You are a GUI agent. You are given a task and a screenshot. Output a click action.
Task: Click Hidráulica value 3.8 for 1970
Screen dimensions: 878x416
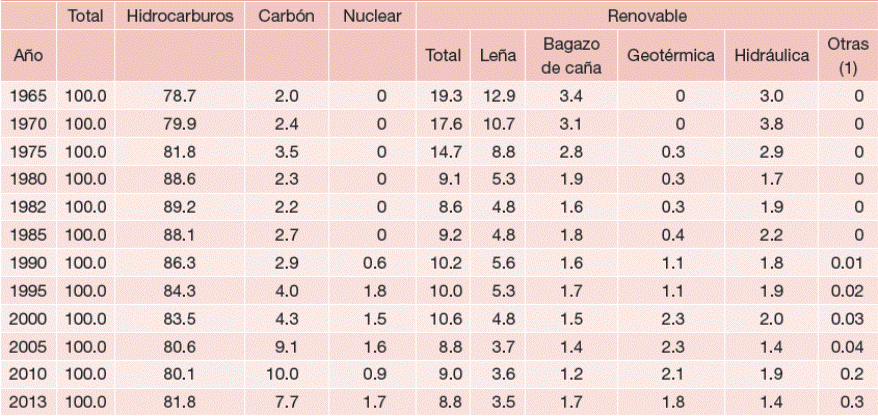[771, 123]
